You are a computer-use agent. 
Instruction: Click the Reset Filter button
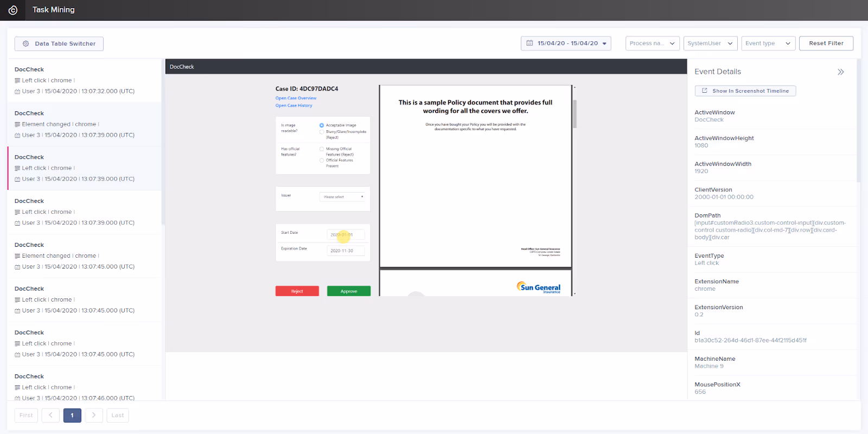[826, 43]
